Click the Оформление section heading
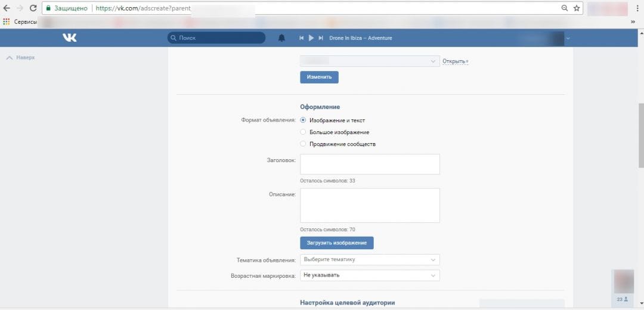Image resolution: width=644 pixels, height=310 pixels. (x=320, y=107)
